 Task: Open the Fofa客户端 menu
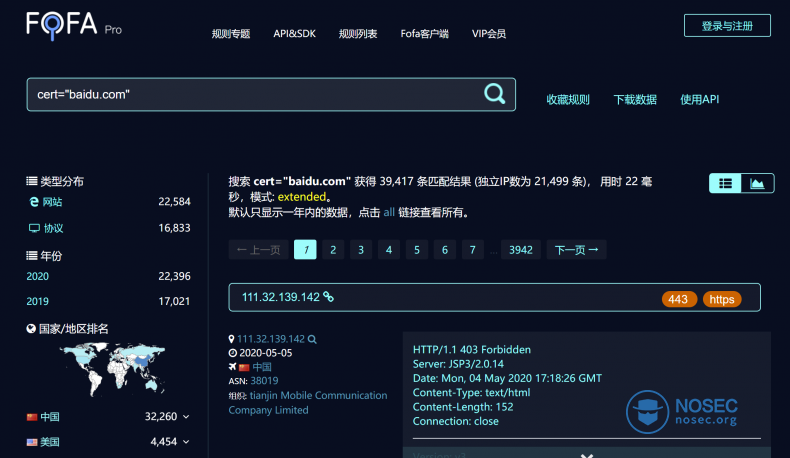pyautogui.click(x=424, y=34)
